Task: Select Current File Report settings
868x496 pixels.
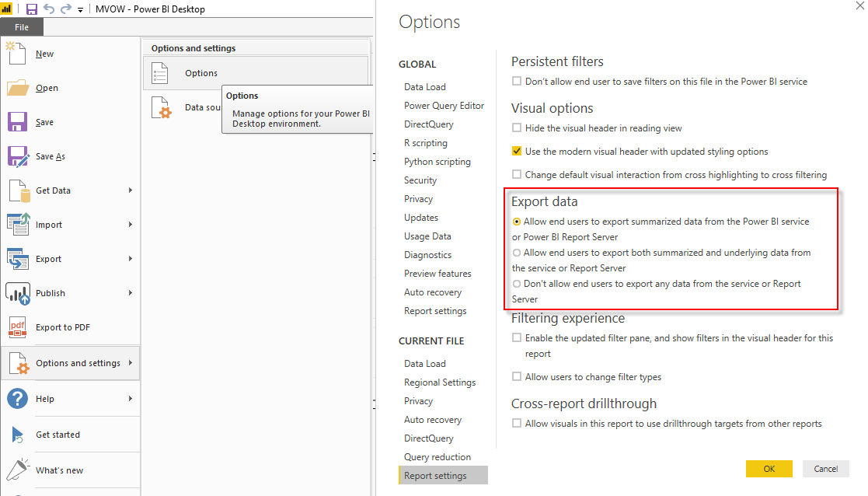Action: point(443,476)
